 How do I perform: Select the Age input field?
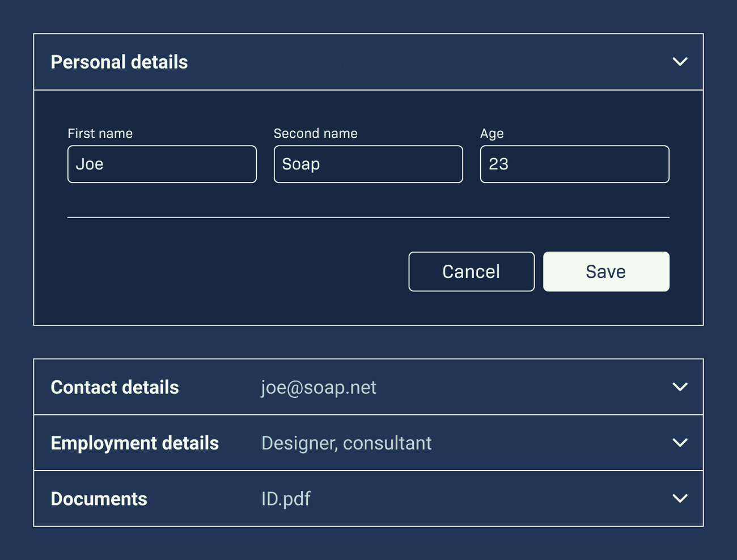575,164
